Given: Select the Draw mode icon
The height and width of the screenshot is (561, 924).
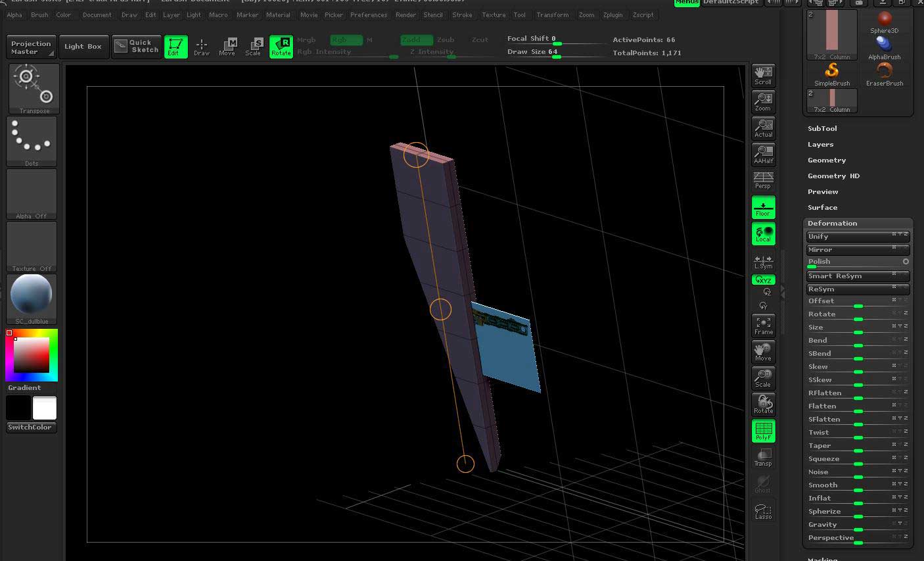Looking at the screenshot, I should tap(202, 46).
